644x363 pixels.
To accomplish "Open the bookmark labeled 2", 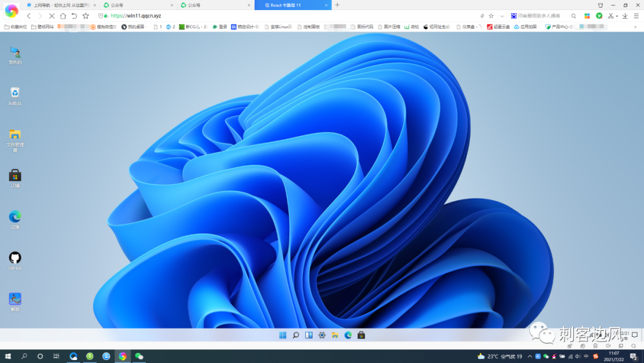I will coord(171,27).
